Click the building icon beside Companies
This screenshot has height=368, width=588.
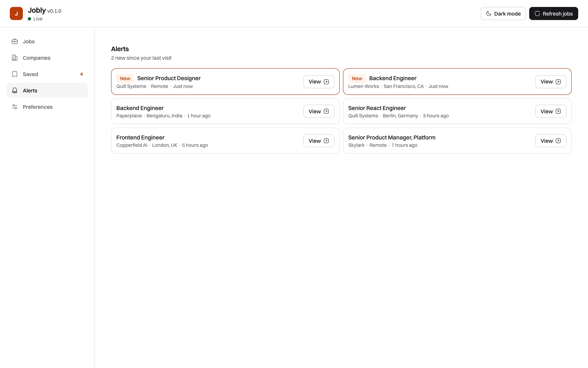pyautogui.click(x=14, y=58)
